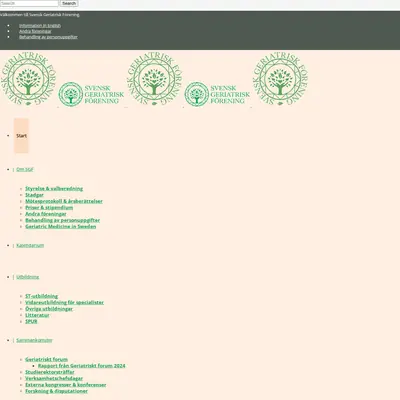
Task: Open the Utbildning menu
Action: [x=27, y=277]
